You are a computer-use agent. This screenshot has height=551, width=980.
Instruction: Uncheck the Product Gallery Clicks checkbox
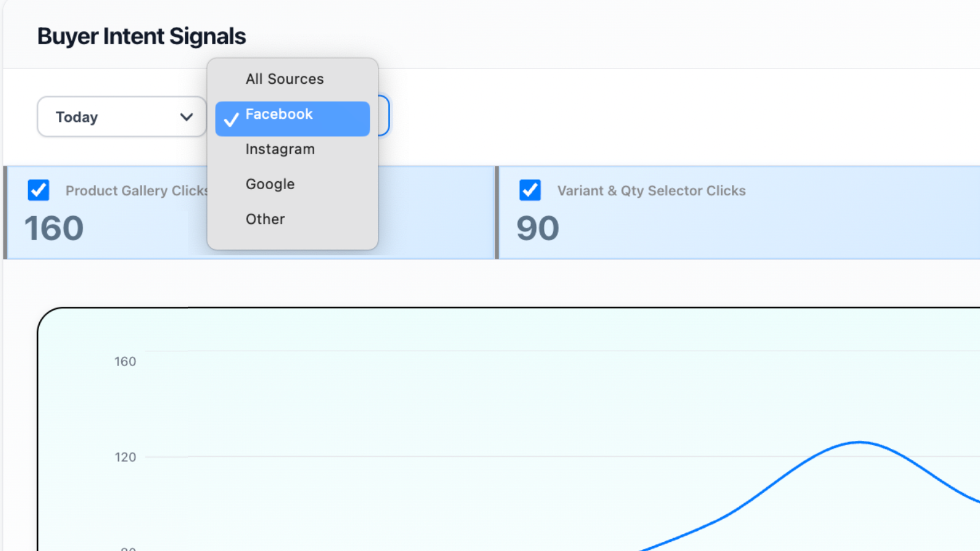(x=39, y=190)
